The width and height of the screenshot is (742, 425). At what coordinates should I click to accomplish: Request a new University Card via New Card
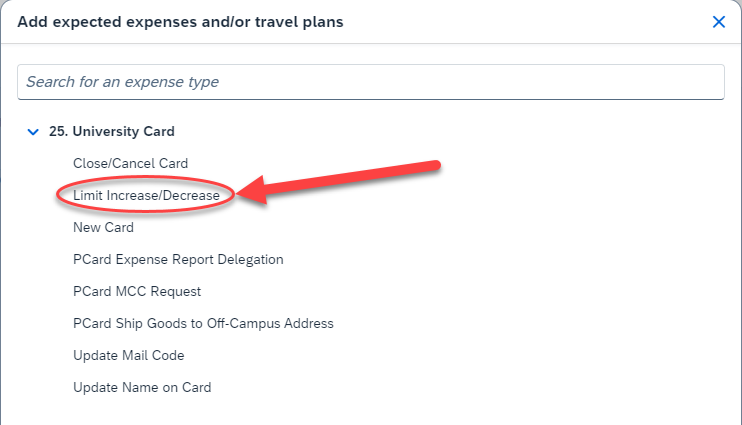[x=103, y=227]
